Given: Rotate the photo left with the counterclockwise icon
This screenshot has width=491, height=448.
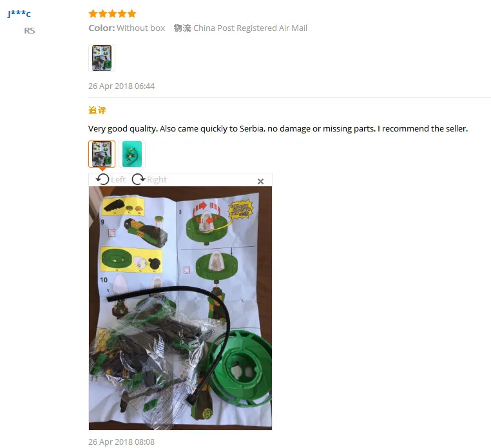Looking at the screenshot, I should point(102,179).
